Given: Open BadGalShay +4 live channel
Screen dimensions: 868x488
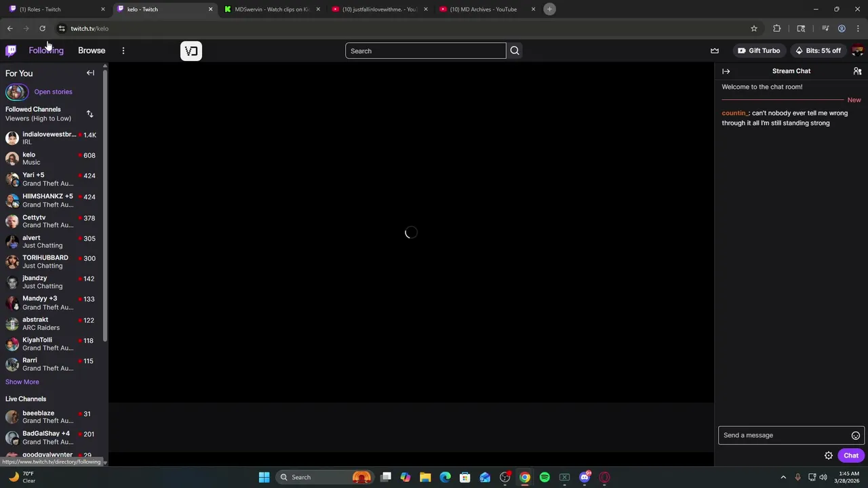Looking at the screenshot, I should click(x=52, y=437).
